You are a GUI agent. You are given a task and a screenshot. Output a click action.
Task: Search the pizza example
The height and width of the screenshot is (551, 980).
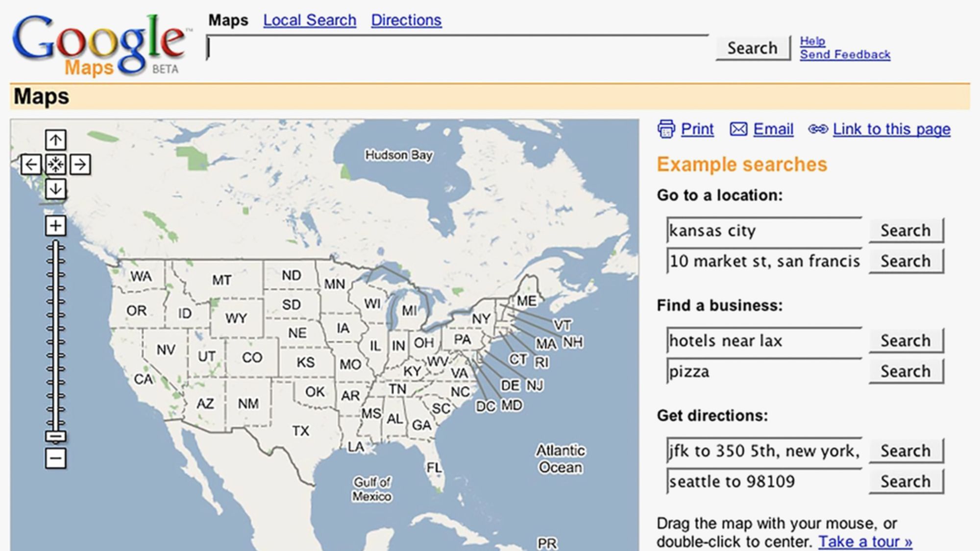coord(905,371)
